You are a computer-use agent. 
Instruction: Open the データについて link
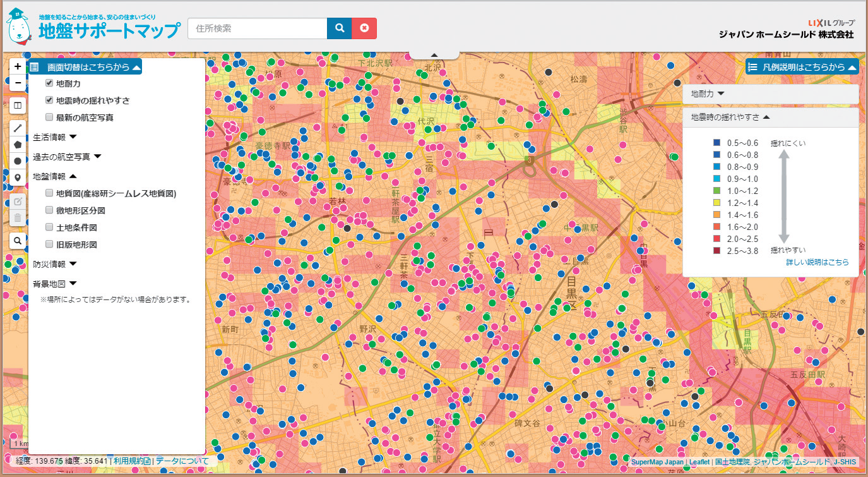[182, 461]
